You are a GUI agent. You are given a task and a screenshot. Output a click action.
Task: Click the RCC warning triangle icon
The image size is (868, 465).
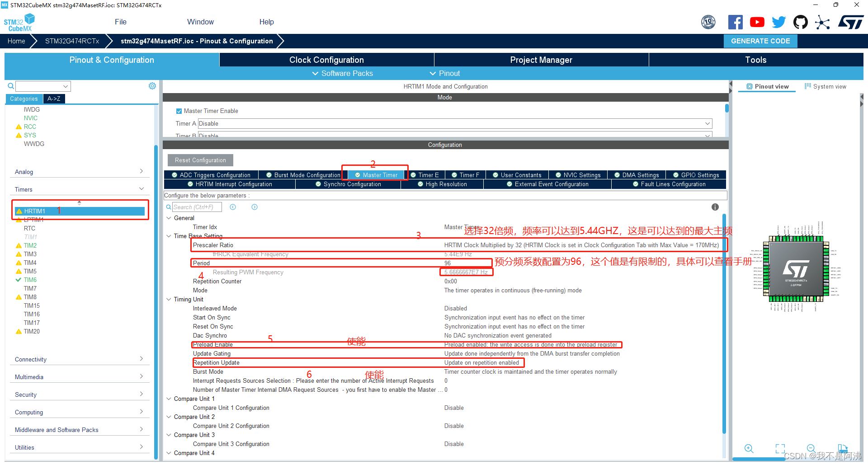[x=19, y=127]
